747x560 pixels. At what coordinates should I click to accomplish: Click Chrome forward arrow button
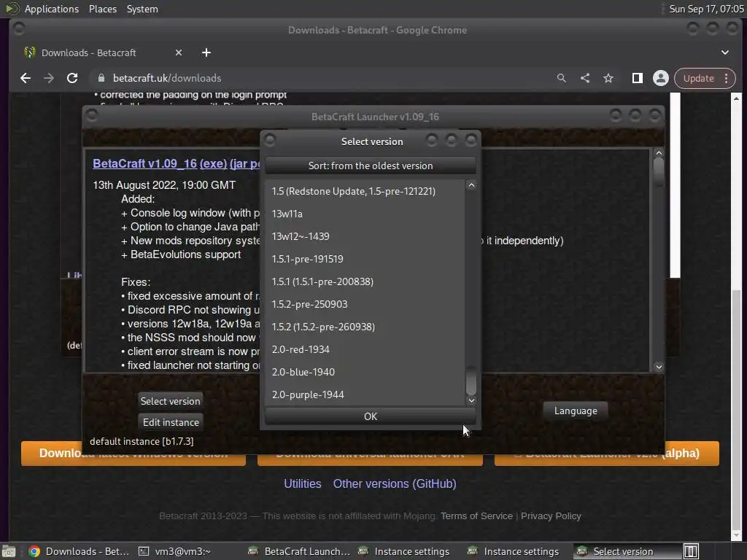[x=49, y=78]
